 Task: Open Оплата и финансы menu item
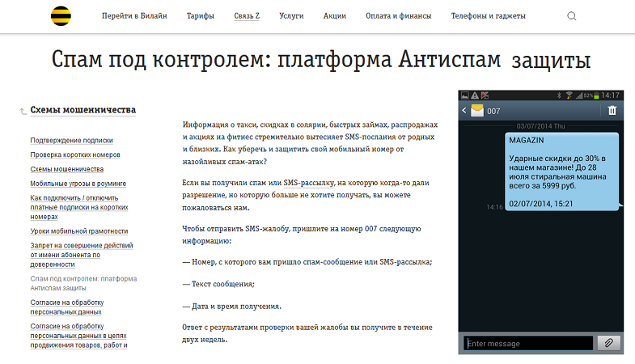coord(399,16)
